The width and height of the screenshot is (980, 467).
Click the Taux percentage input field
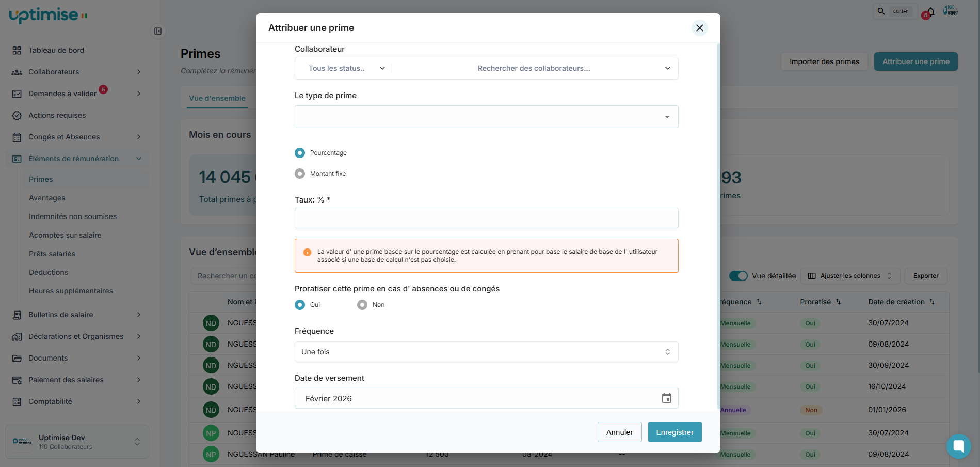click(x=486, y=218)
